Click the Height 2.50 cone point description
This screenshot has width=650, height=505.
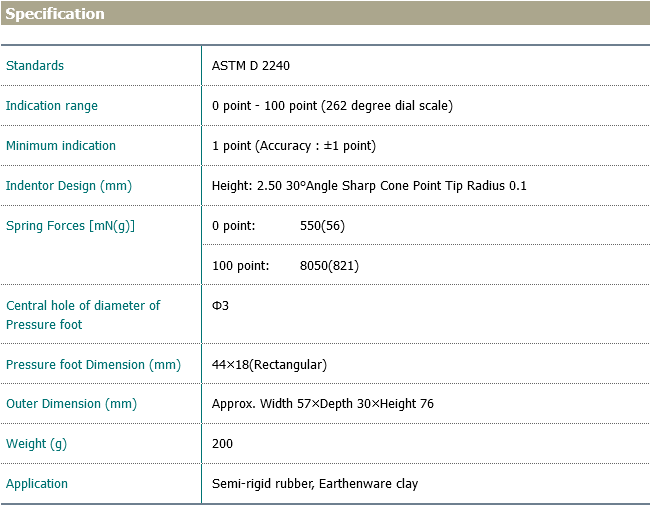click(x=369, y=186)
